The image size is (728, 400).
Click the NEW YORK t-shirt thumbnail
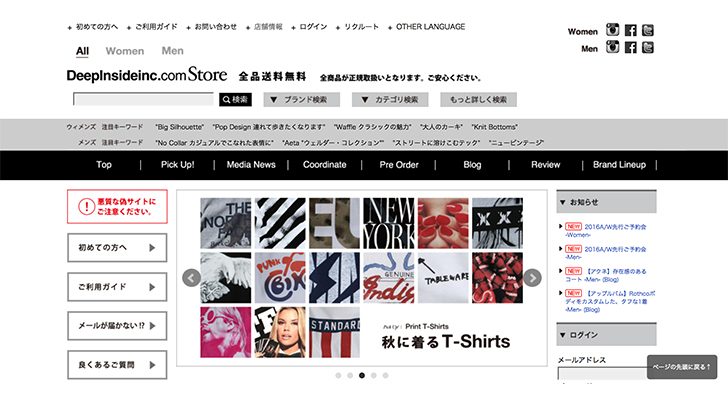coord(389,223)
